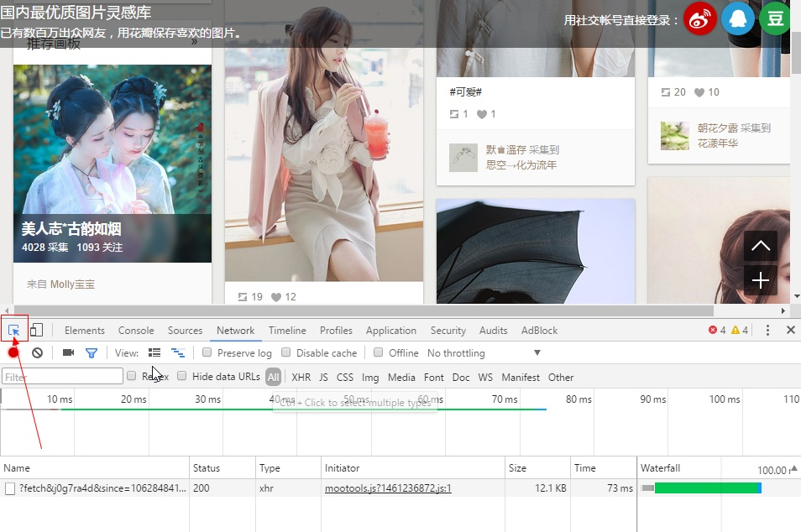Type in the network Filter field
This screenshot has width=801, height=532.
coord(63,378)
